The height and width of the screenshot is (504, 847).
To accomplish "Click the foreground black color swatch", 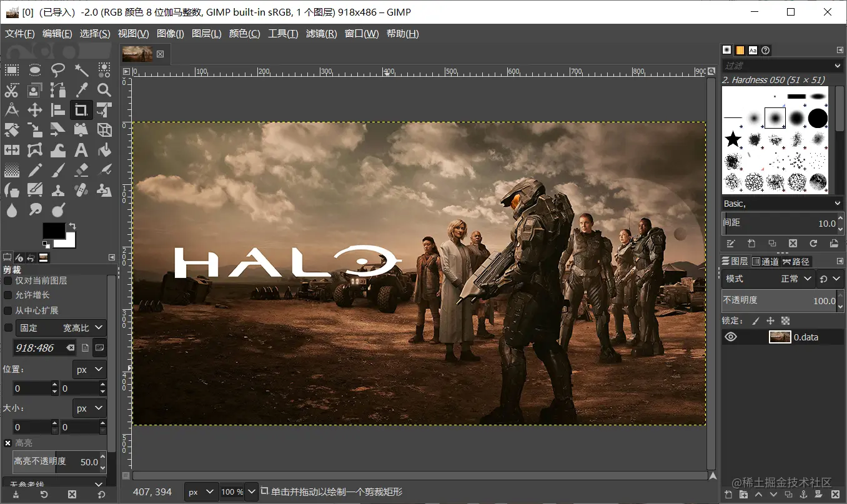I will 53,230.
